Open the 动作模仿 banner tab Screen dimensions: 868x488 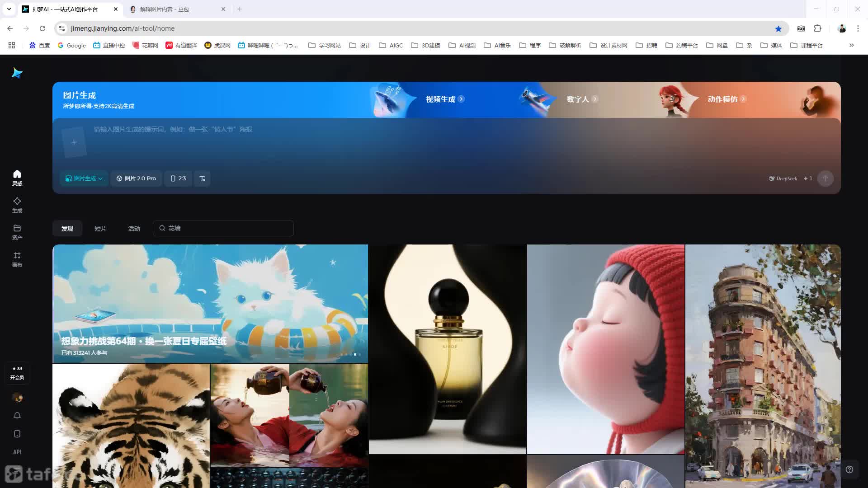(727, 99)
